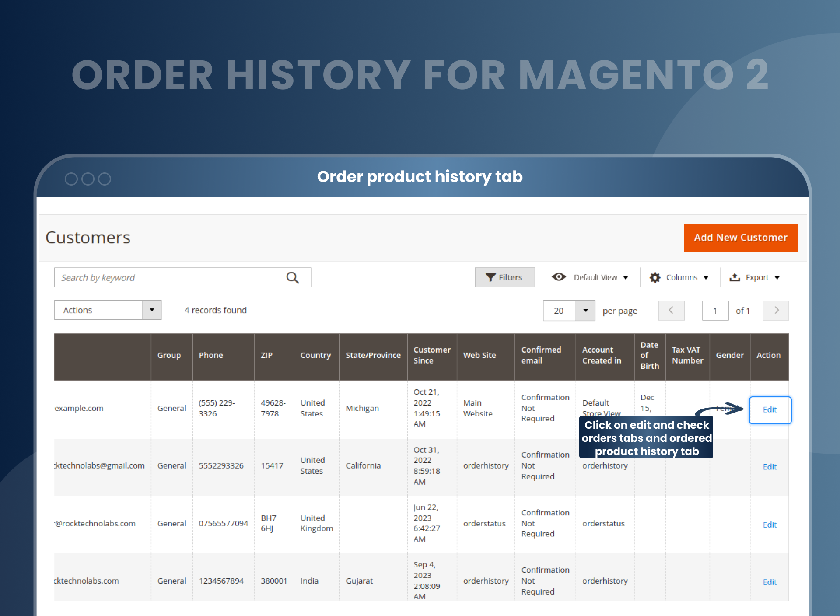840x616 pixels.
Task: Click the '4 records found' text
Action: [216, 310]
